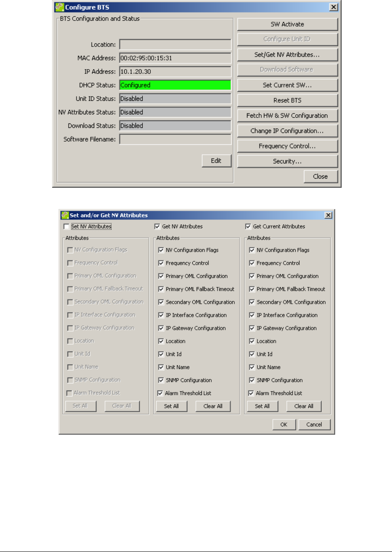This screenshot has width=392, height=552.
Task: Open Frequency Control... settings
Action: click(287, 146)
